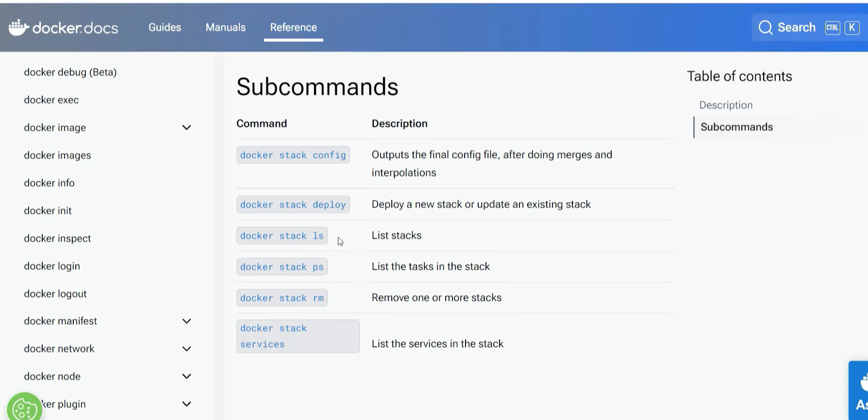Open docker network sidebar page
This screenshot has height=420, width=868.
point(59,349)
